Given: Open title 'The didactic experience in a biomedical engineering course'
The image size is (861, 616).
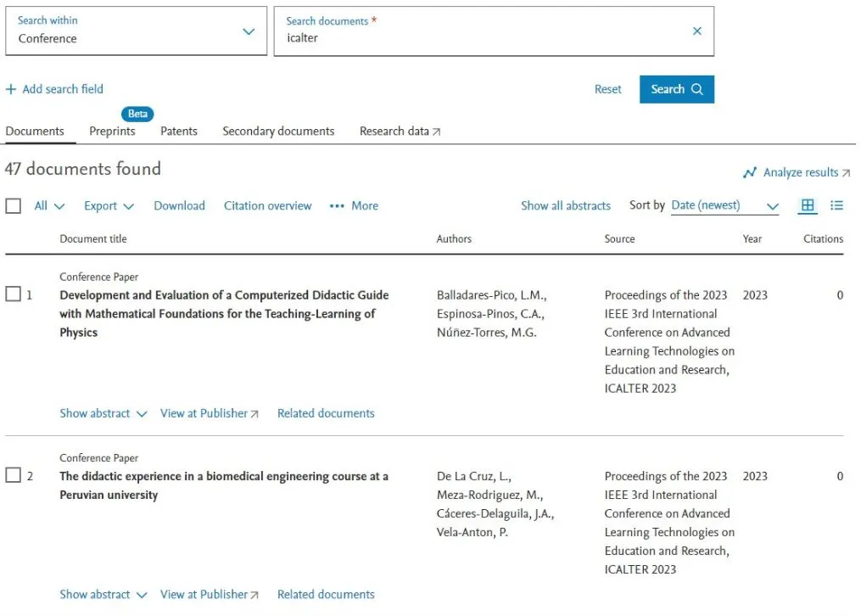Looking at the screenshot, I should pos(224,485).
